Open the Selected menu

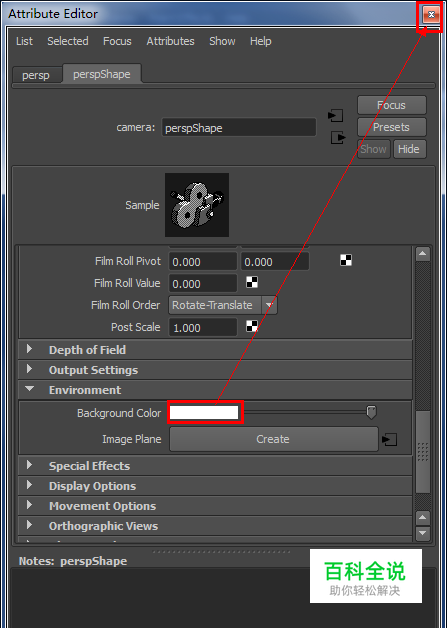point(68,41)
